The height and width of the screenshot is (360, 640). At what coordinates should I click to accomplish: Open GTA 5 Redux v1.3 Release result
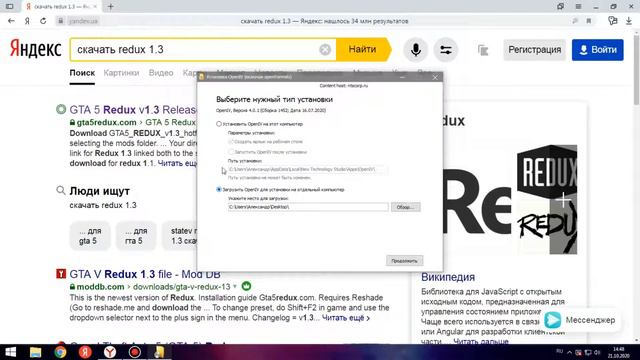tap(133, 110)
